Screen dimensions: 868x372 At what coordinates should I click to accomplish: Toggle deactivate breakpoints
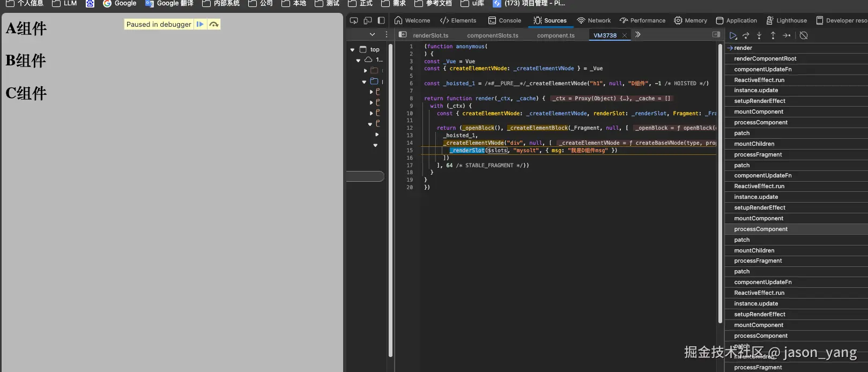[804, 35]
